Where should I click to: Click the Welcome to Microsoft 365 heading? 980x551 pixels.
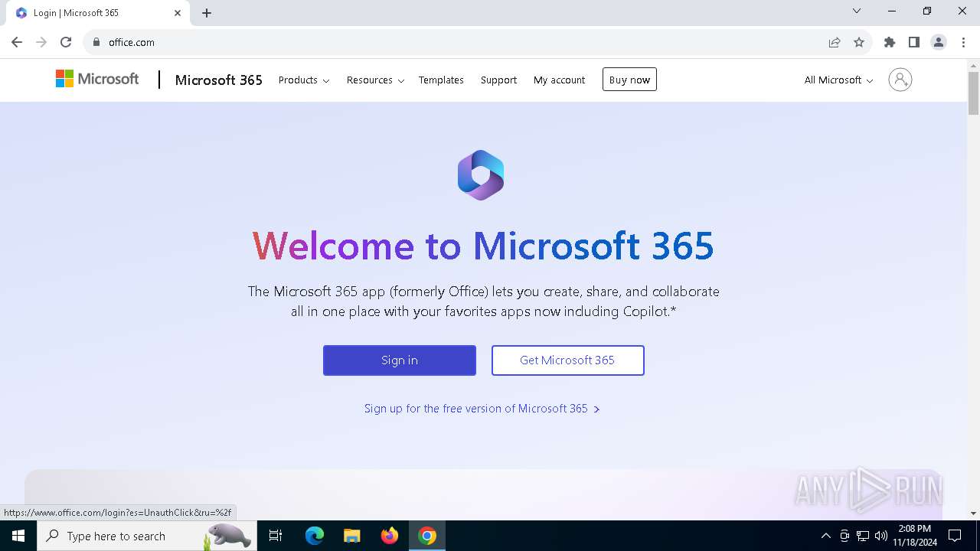click(x=483, y=246)
